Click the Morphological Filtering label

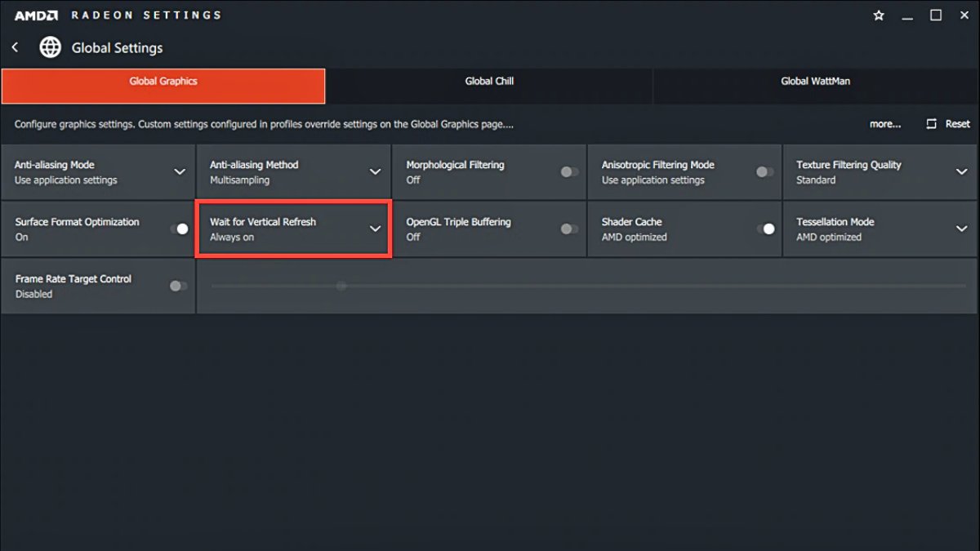click(455, 165)
